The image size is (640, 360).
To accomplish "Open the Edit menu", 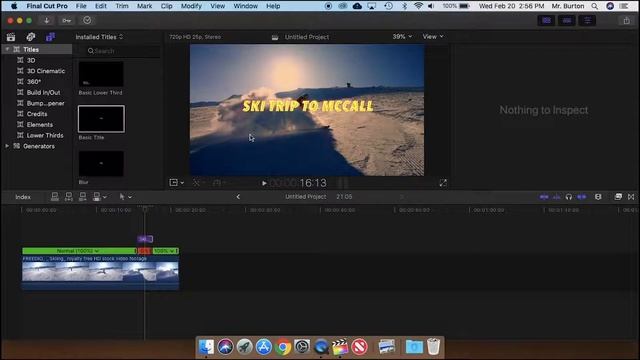I will 100,6.
